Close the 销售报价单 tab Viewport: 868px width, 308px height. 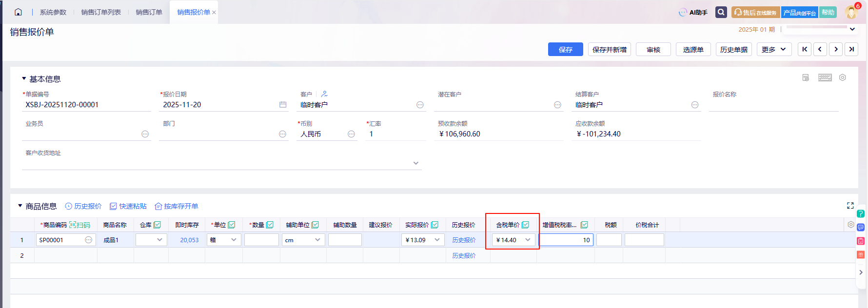point(214,13)
